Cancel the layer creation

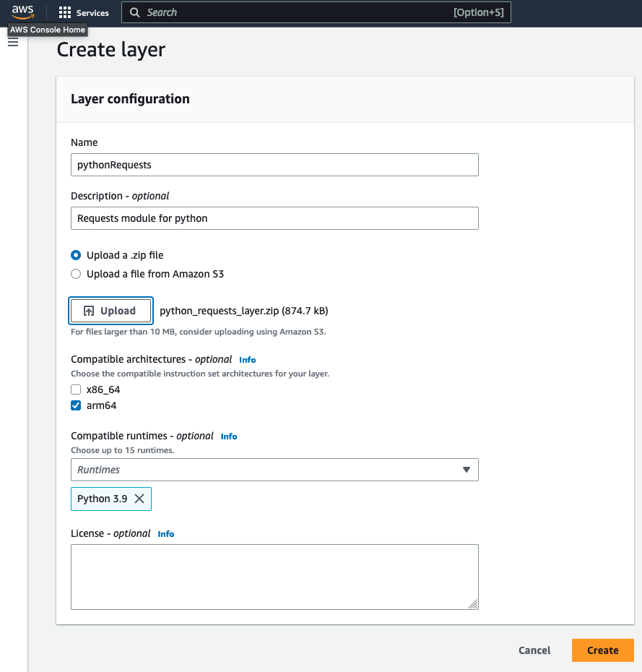534,650
